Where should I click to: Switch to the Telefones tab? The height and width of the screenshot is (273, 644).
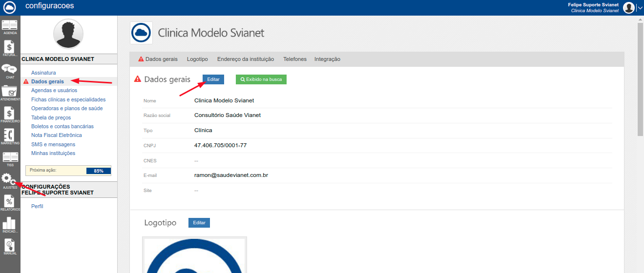point(295,59)
